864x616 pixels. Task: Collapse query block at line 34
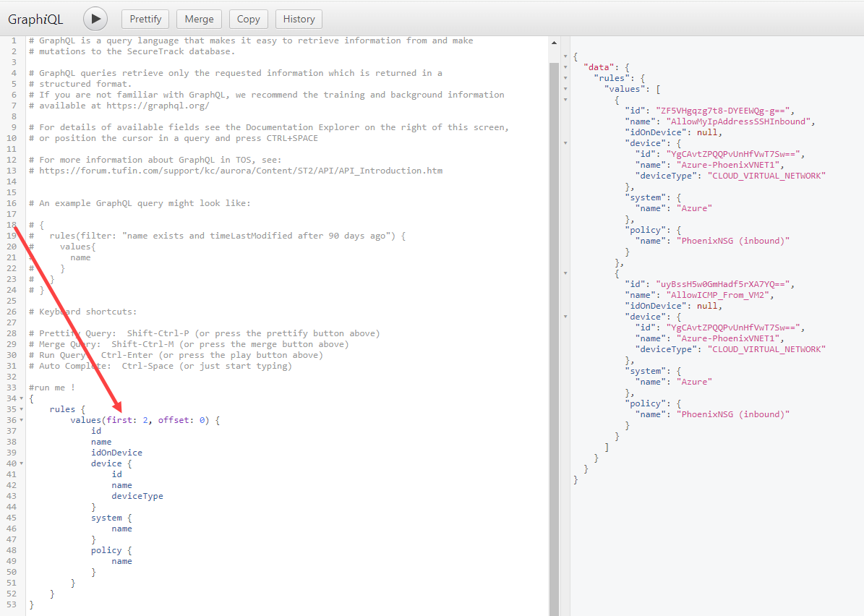click(22, 398)
